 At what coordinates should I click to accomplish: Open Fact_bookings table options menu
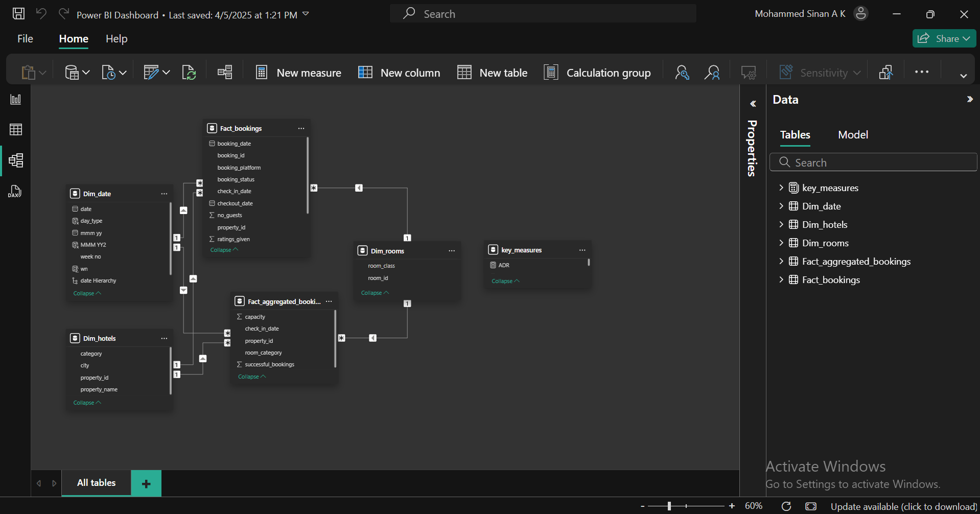[301, 128]
